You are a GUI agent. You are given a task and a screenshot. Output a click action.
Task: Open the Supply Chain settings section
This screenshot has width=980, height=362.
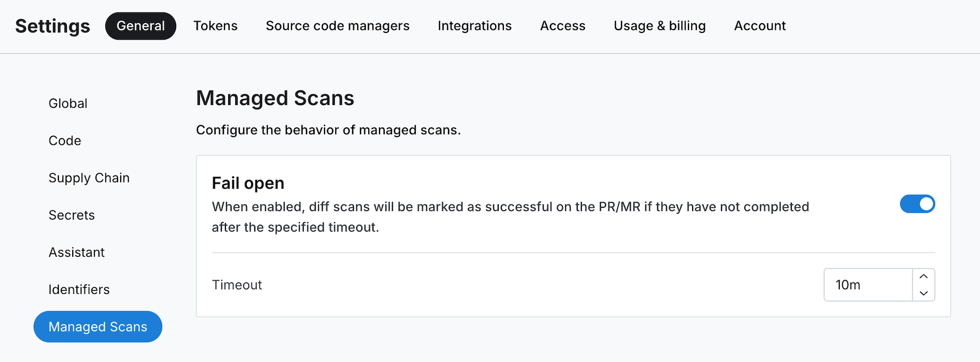tap(89, 177)
